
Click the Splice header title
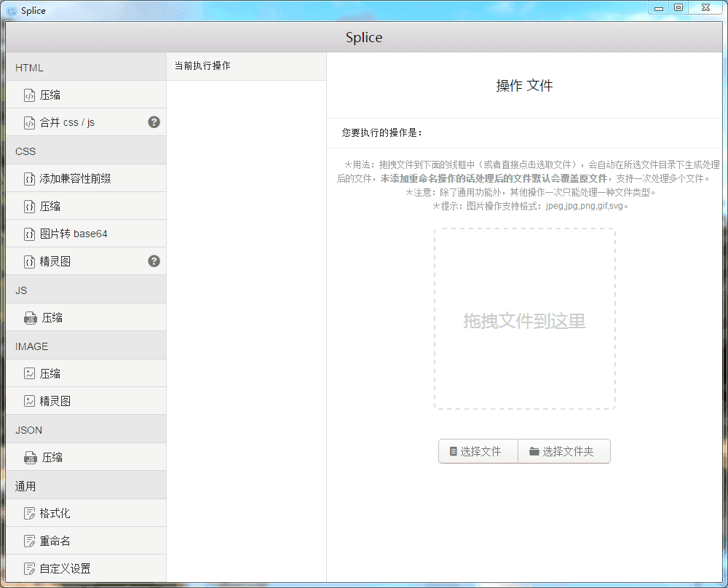click(x=364, y=37)
